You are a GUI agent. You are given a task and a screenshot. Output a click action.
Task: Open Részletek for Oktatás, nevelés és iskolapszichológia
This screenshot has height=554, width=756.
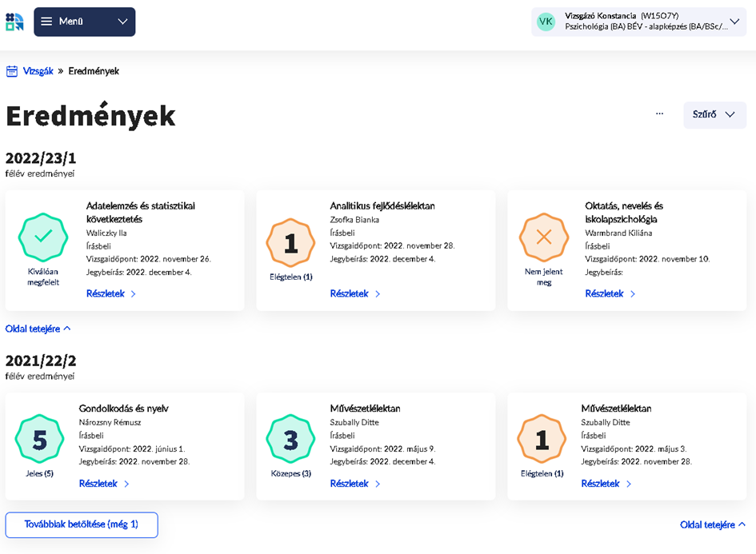point(610,294)
